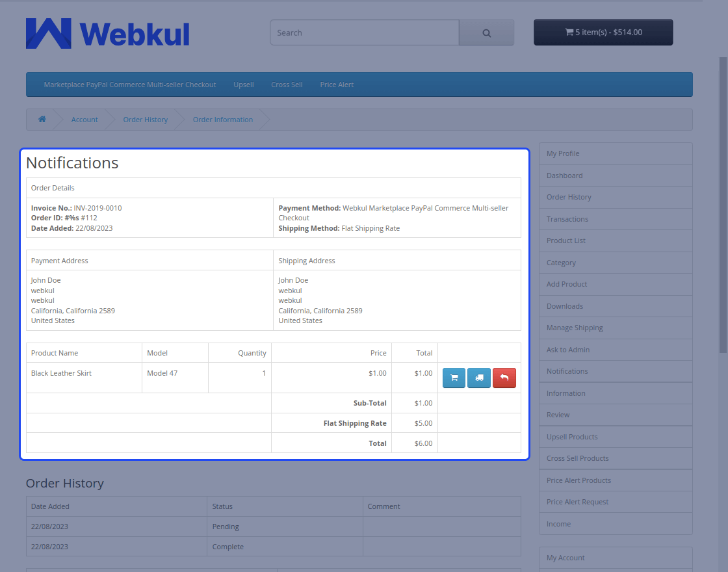This screenshot has height=572, width=728.
Task: Open Upsell Products in sidebar
Action: [616, 437]
